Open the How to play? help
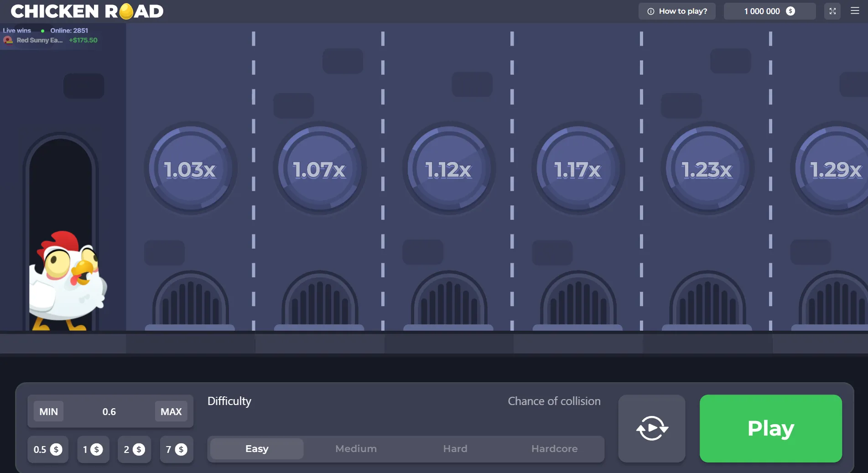 (677, 11)
